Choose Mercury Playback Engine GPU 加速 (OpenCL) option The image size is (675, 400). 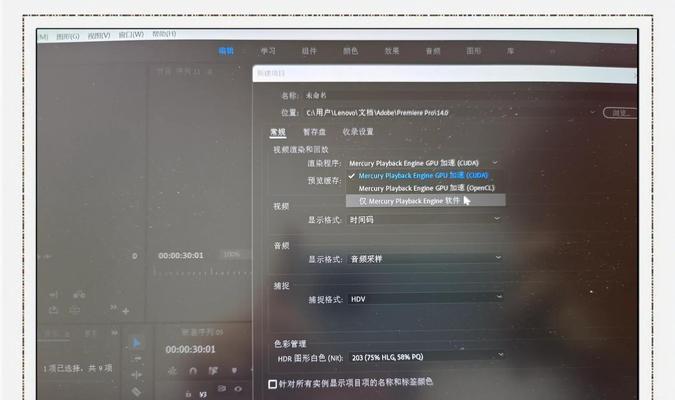click(x=425, y=188)
